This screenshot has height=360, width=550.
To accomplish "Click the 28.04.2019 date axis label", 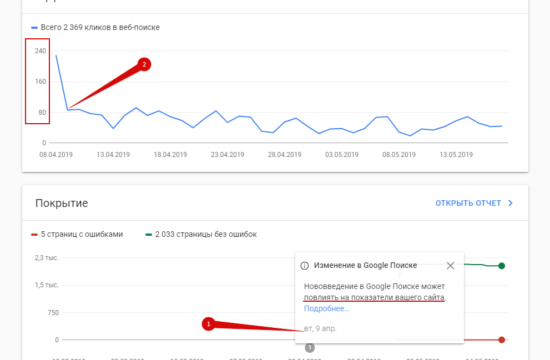I will [284, 155].
